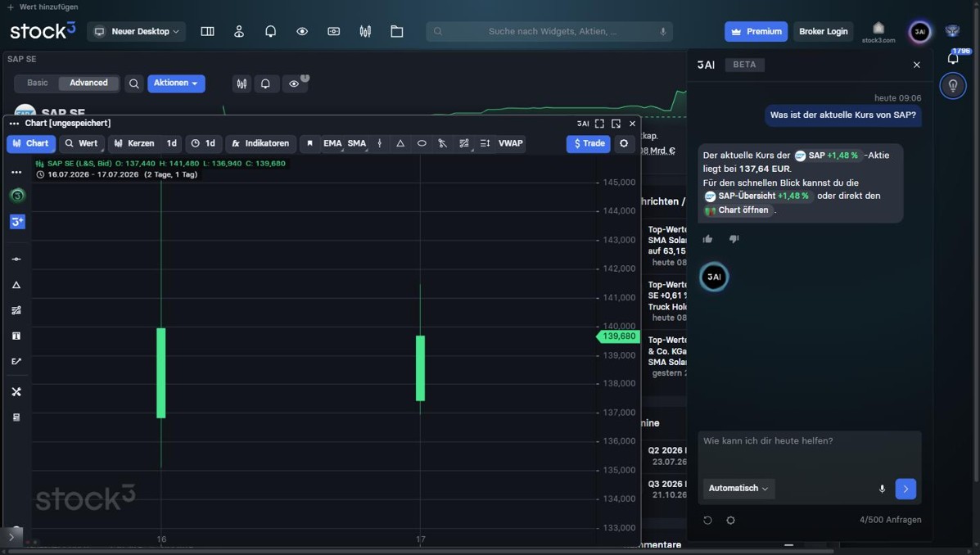Image resolution: width=980 pixels, height=555 pixels.
Task: Open the chart window three-dot menu
Action: [15, 124]
